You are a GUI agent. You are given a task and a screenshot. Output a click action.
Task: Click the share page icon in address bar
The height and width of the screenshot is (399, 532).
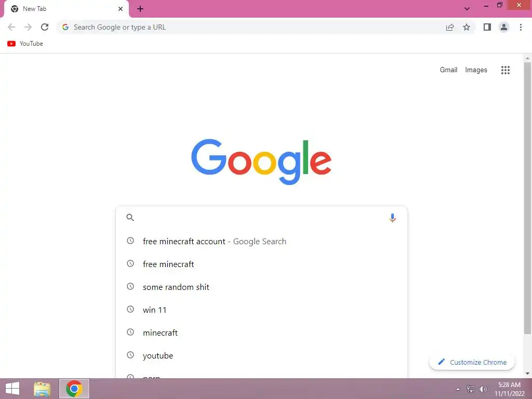point(450,28)
